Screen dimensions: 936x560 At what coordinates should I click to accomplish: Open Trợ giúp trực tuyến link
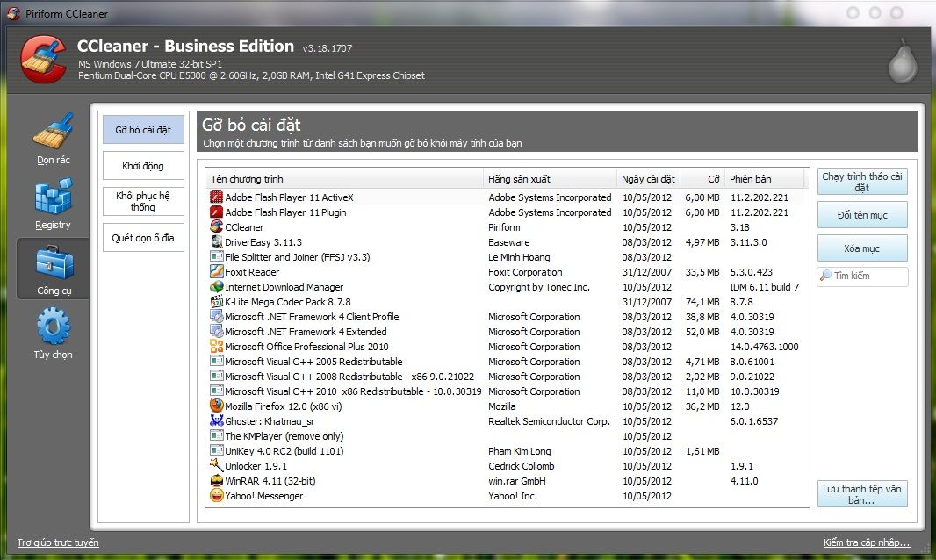coord(58,542)
